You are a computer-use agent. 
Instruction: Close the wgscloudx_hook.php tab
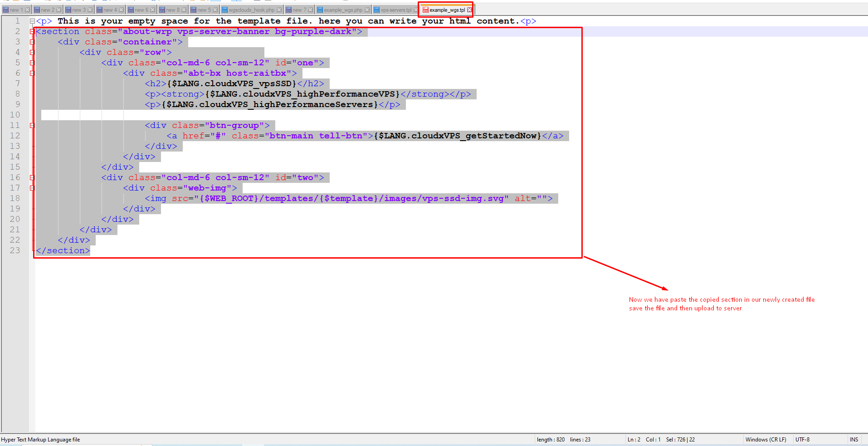coord(279,10)
